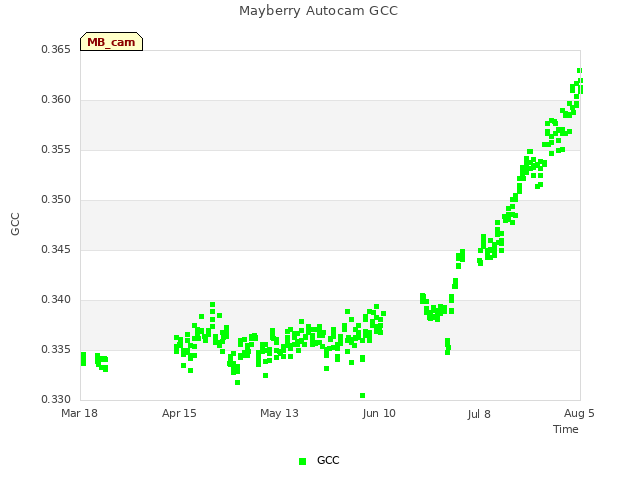Click the green GCC legend swatch
The width and height of the screenshot is (640, 480).
coord(302,461)
